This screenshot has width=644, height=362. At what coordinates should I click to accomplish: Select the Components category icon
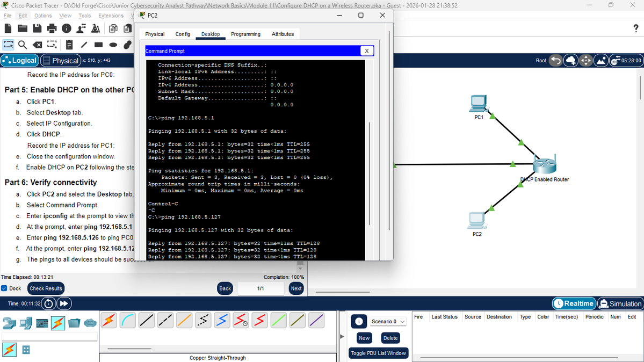pyautogui.click(x=42, y=323)
